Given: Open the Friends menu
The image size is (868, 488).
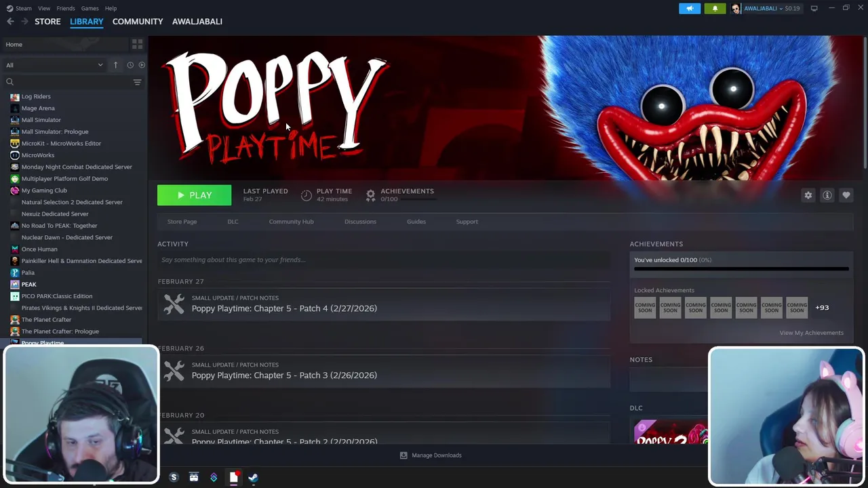Looking at the screenshot, I should coord(66,8).
